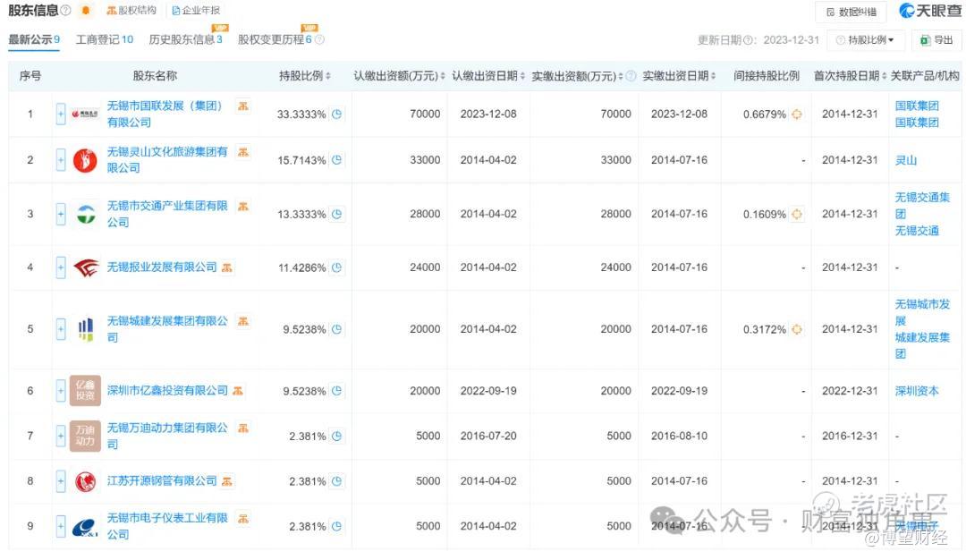Expand row 1 无锡市国联发展 plus button
This screenshot has height=560, width=966.
[61, 114]
